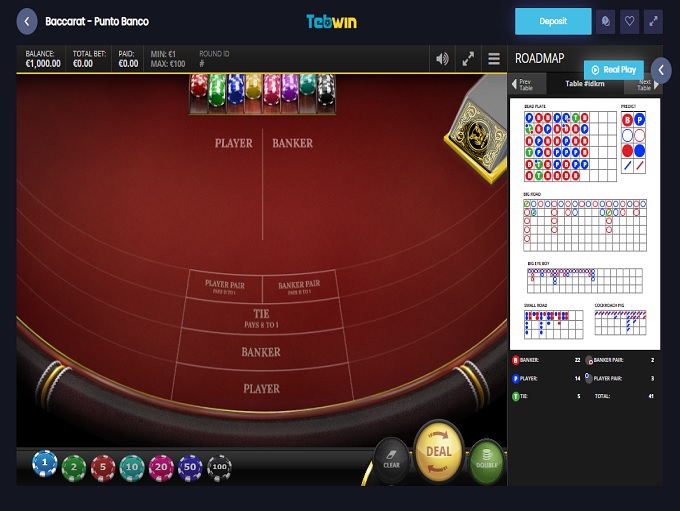The image size is (680, 511).
Task: Mute the game sound speaker icon
Action: point(442,59)
